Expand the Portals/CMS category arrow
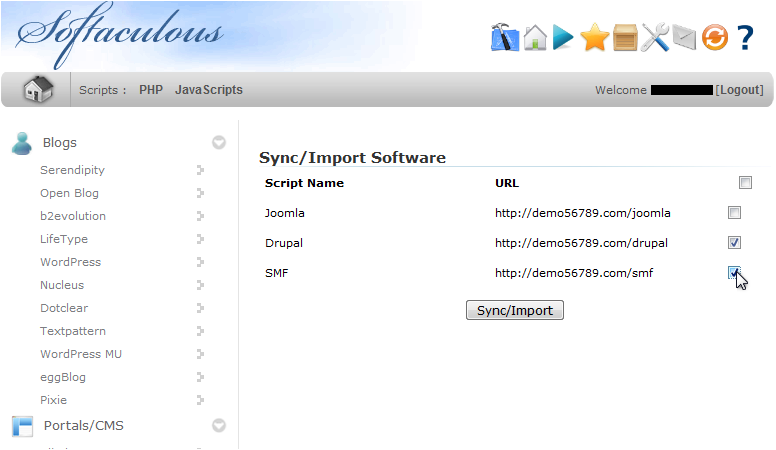 tap(219, 426)
